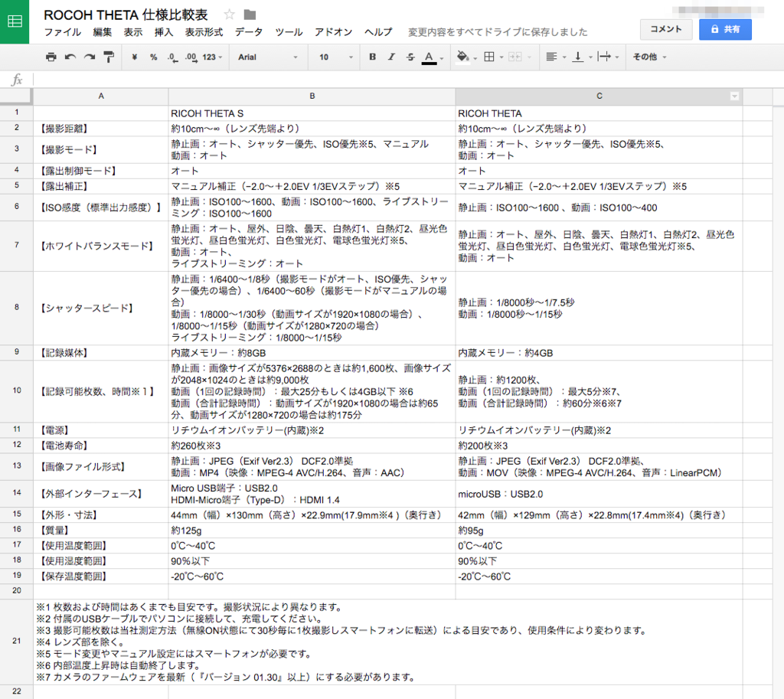
Task: Select the 【撮影距離】 cell
Action: click(x=101, y=129)
